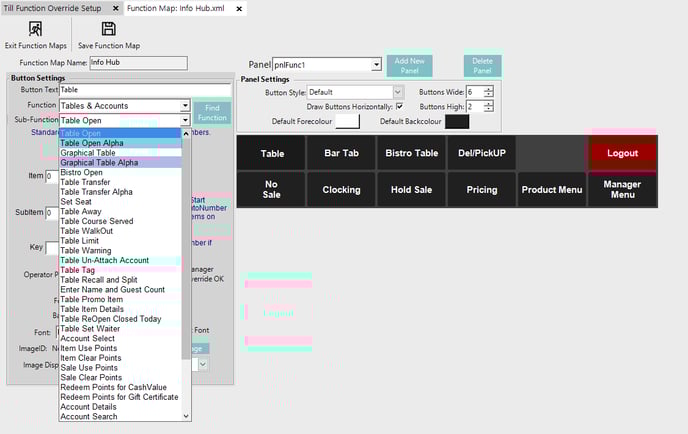Click the Save Function Map icon
Viewport: 688px width, 434px height.
[x=108, y=29]
